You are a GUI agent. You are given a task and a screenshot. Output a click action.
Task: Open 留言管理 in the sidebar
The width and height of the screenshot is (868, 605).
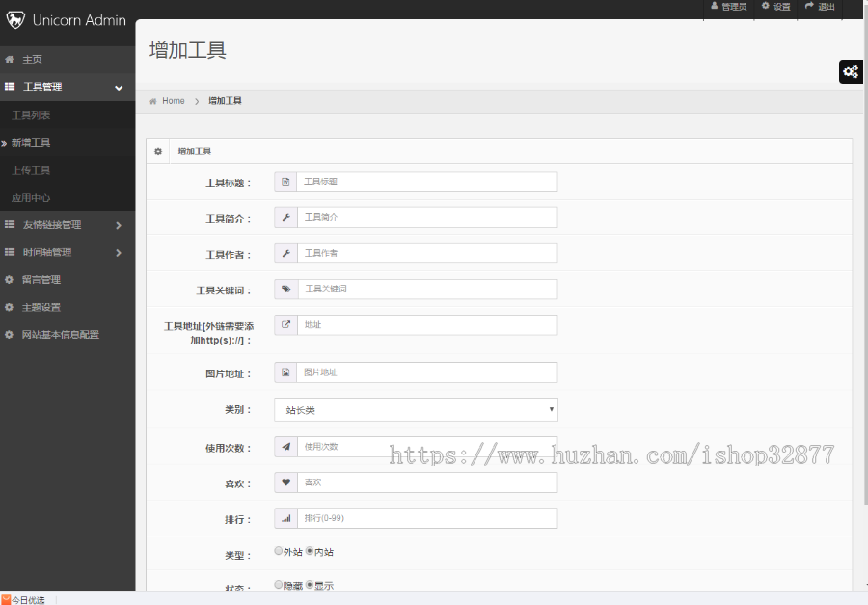click(41, 279)
